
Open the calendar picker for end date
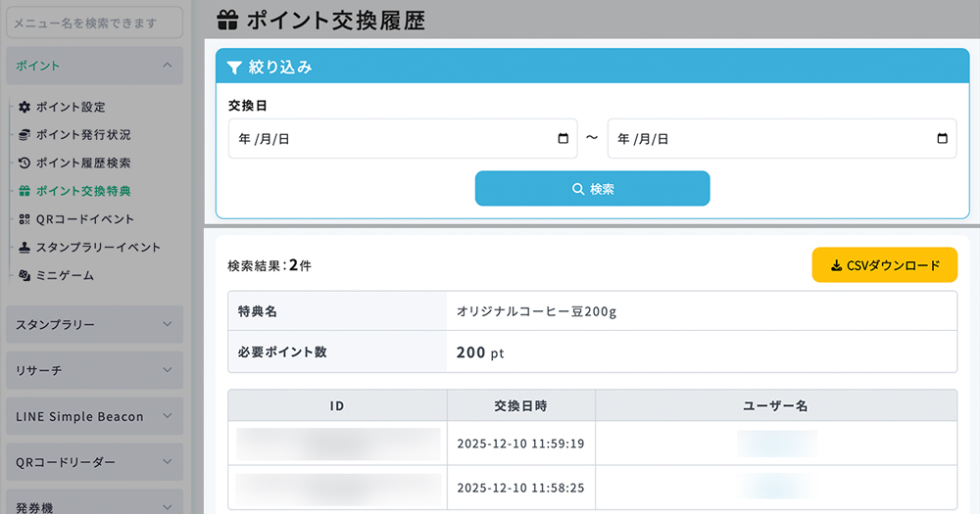click(x=942, y=139)
